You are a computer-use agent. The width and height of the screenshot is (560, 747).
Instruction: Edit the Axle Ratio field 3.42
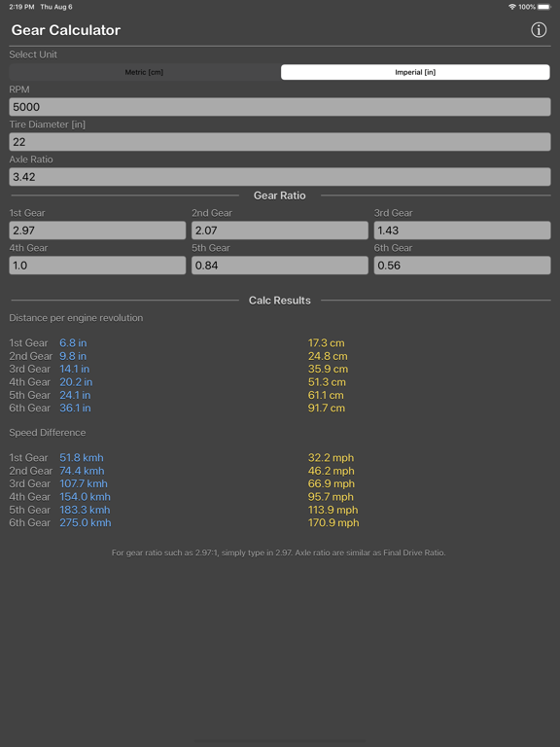(280, 177)
